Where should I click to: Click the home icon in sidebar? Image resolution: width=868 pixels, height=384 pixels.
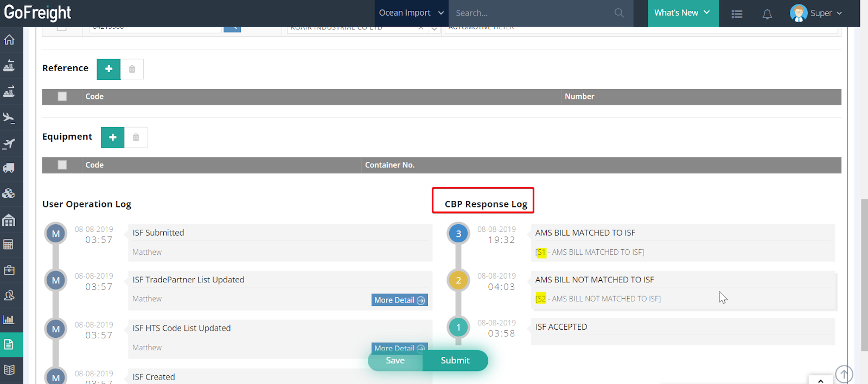[x=9, y=40]
